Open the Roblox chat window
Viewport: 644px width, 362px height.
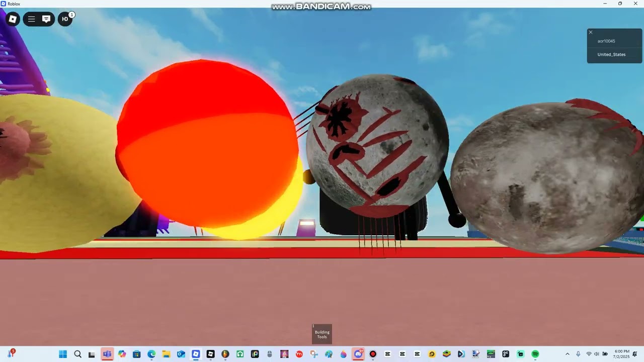click(x=46, y=19)
